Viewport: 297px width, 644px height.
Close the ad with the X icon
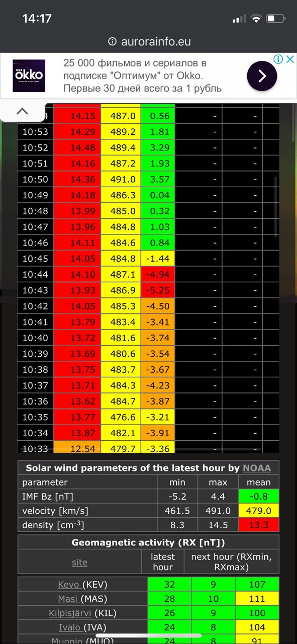290,59
